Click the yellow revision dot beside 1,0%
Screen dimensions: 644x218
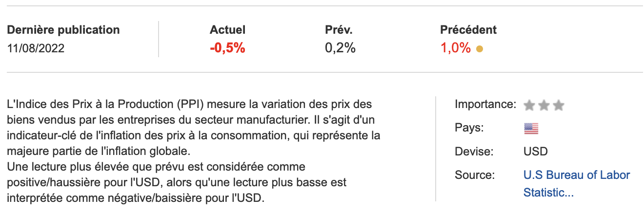480,49
